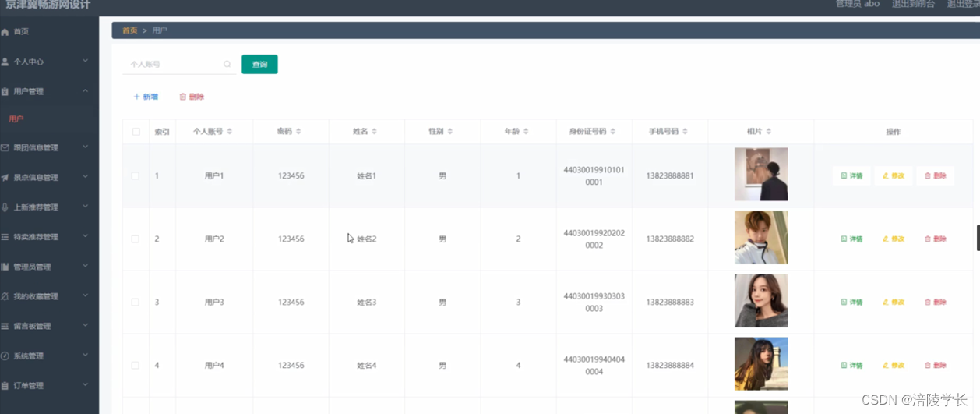Screen dimensions: 980x414
Task: Click the vertical scrollbar handle at right edge
Action: (x=978, y=239)
